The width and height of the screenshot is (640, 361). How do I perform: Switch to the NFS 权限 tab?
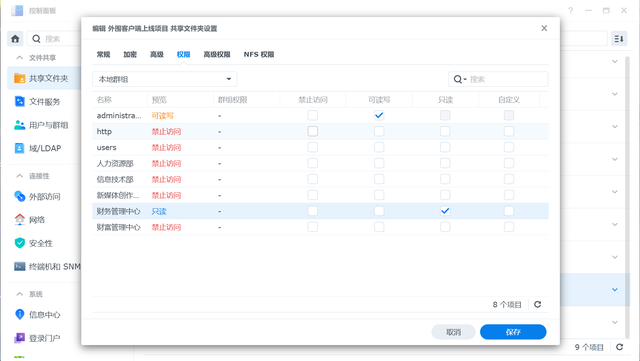[259, 54]
